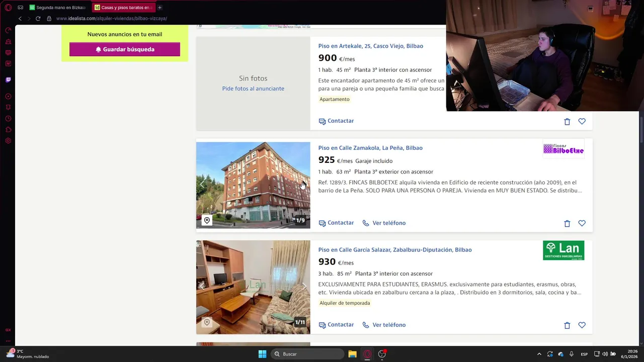
Task: Show map location for Zamakola photo
Action: click(x=207, y=220)
